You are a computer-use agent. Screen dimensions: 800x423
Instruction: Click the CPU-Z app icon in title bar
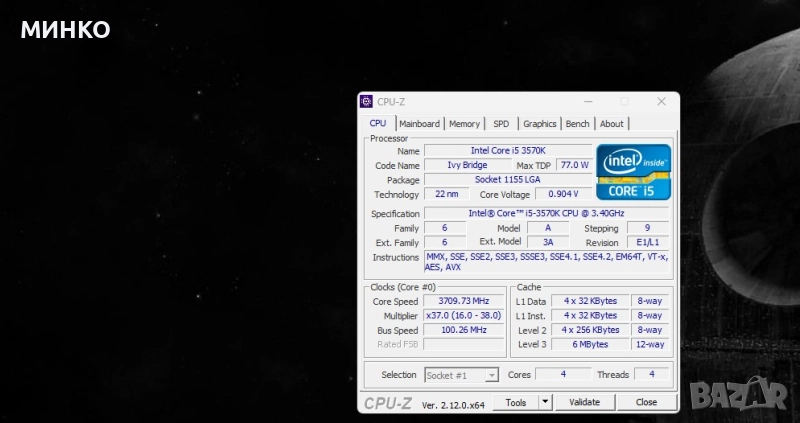click(x=366, y=101)
